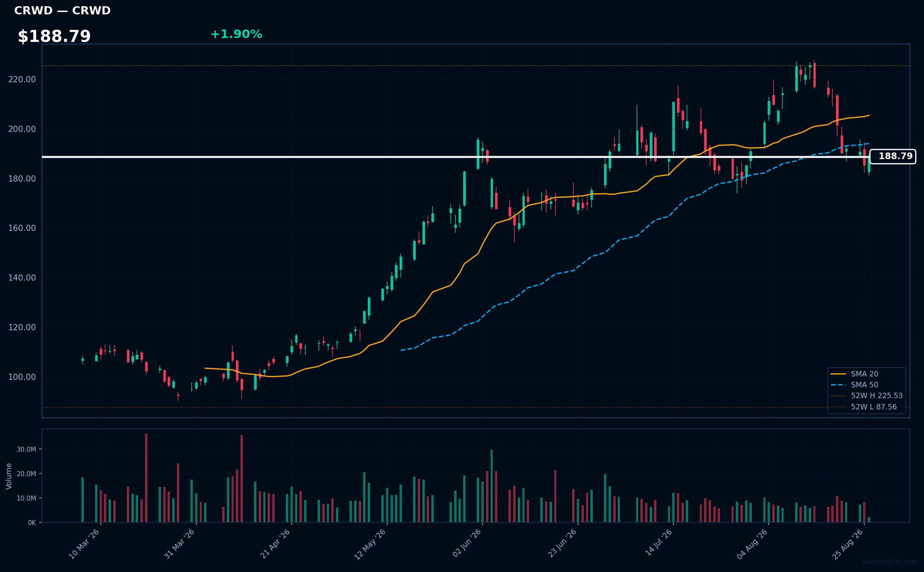The image size is (924, 572).
Task: Click the 10 Mar '26 date label
Action: tap(84, 544)
